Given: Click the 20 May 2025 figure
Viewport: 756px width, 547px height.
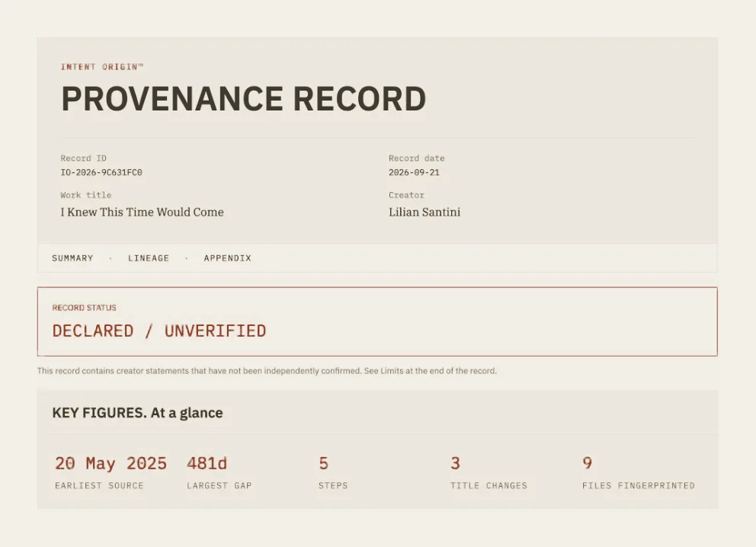Looking at the screenshot, I should (x=111, y=463).
